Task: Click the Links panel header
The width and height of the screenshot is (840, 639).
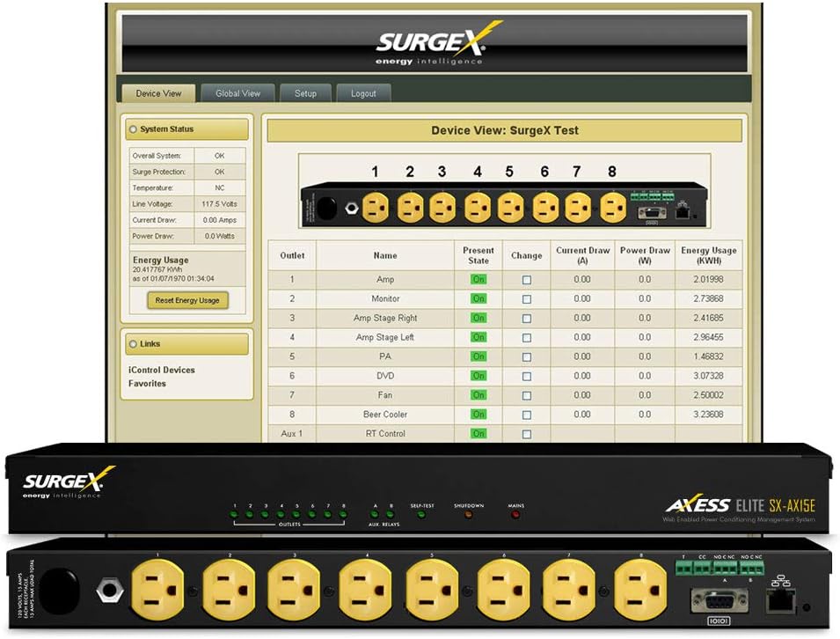Action: tap(187, 344)
